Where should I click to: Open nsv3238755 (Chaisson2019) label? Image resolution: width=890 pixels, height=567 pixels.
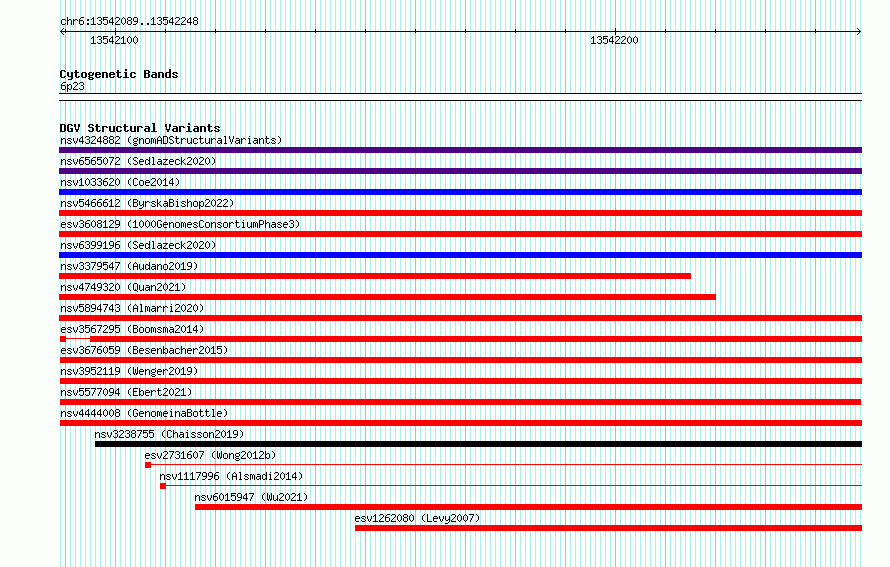pos(169,434)
